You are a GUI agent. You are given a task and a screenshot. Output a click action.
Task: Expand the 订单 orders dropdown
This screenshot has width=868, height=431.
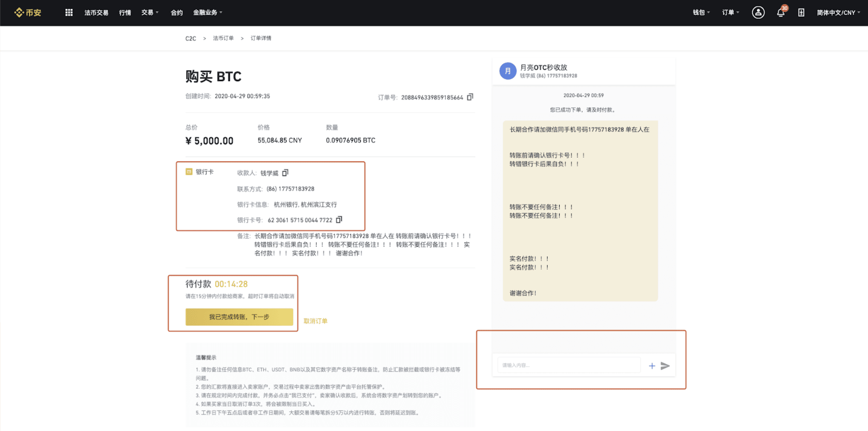(731, 12)
